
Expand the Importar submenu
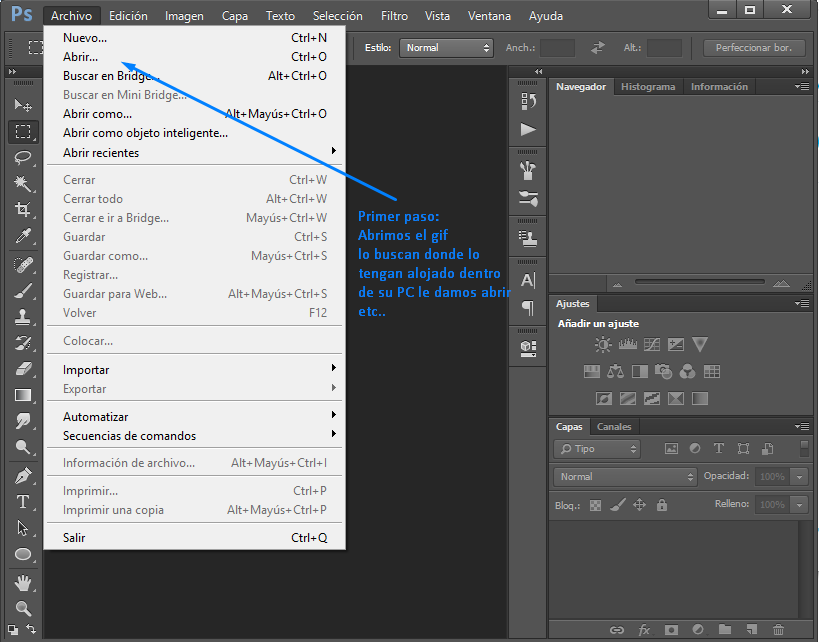(194, 369)
